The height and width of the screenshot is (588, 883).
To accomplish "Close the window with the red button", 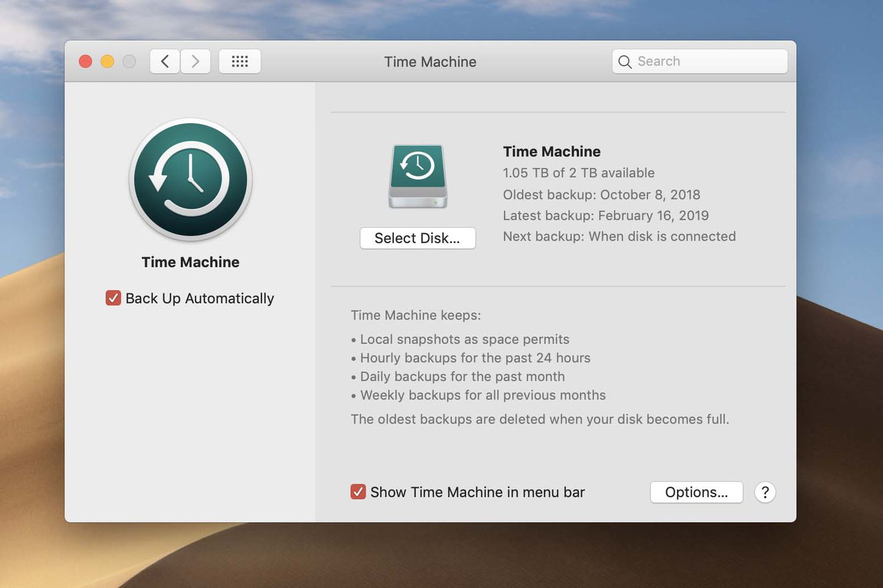I will (x=85, y=61).
